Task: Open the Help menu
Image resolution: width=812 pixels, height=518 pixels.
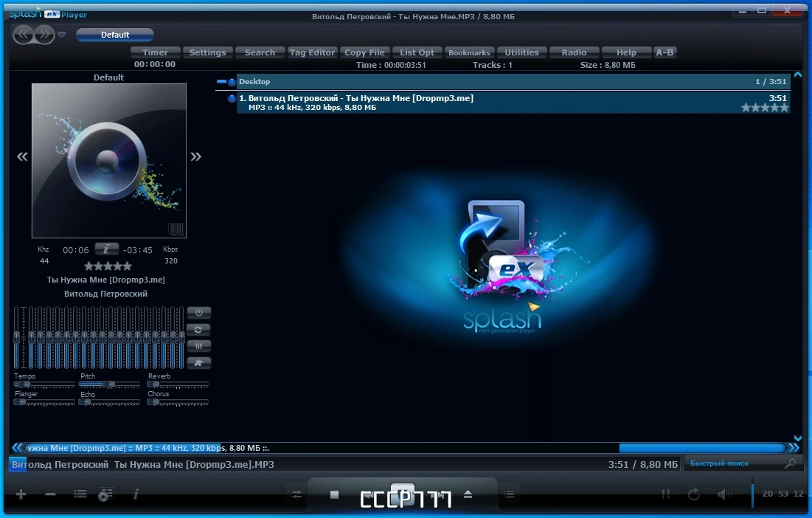Action: [x=626, y=52]
